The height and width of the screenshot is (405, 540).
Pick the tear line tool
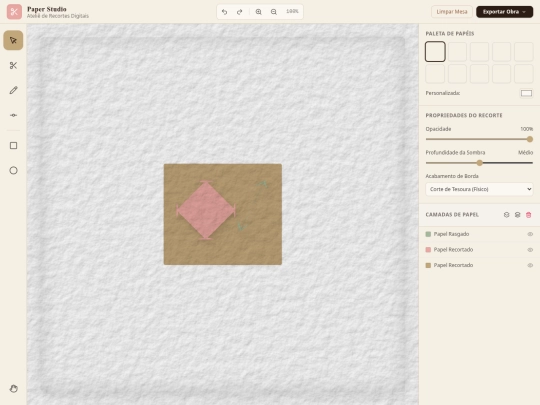[x=13, y=115]
